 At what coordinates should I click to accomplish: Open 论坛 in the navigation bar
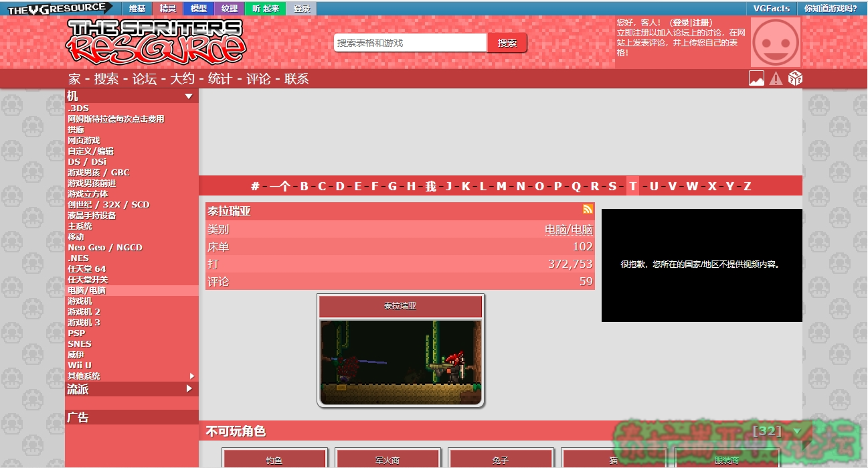pos(145,78)
